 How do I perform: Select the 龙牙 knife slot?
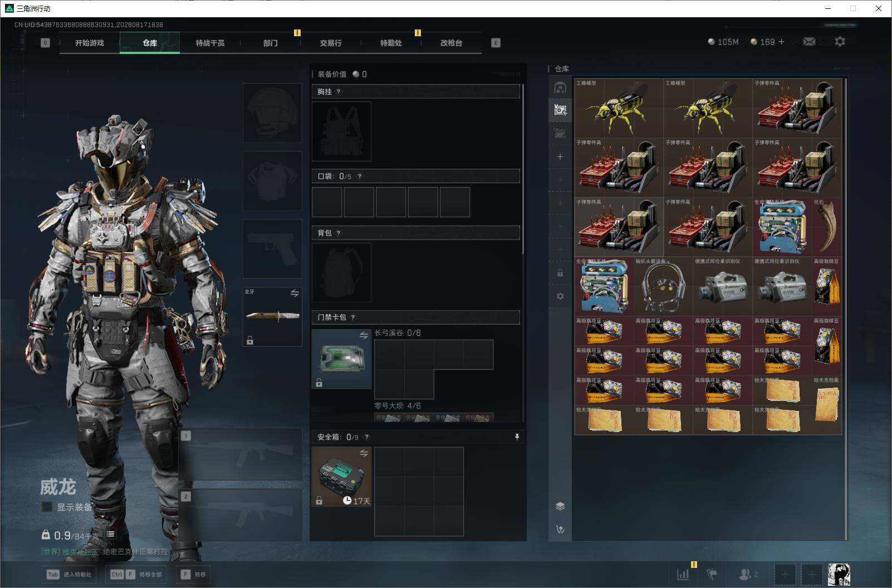click(x=272, y=317)
